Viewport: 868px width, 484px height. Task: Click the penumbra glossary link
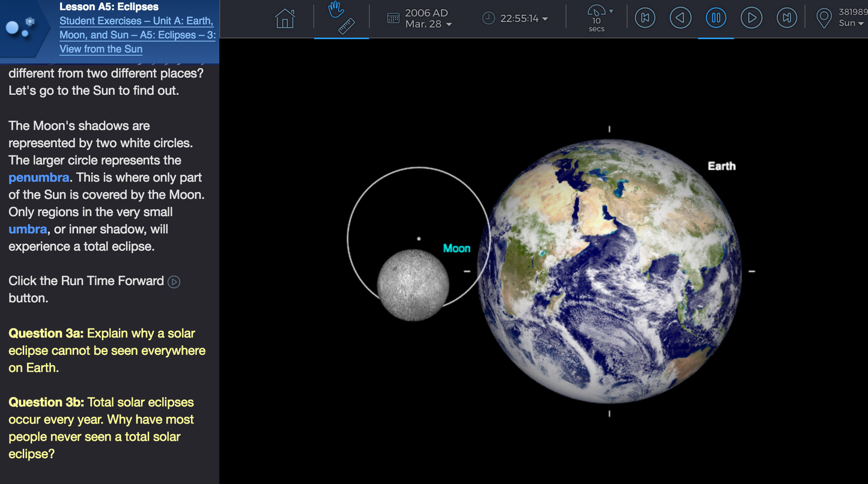click(x=38, y=178)
